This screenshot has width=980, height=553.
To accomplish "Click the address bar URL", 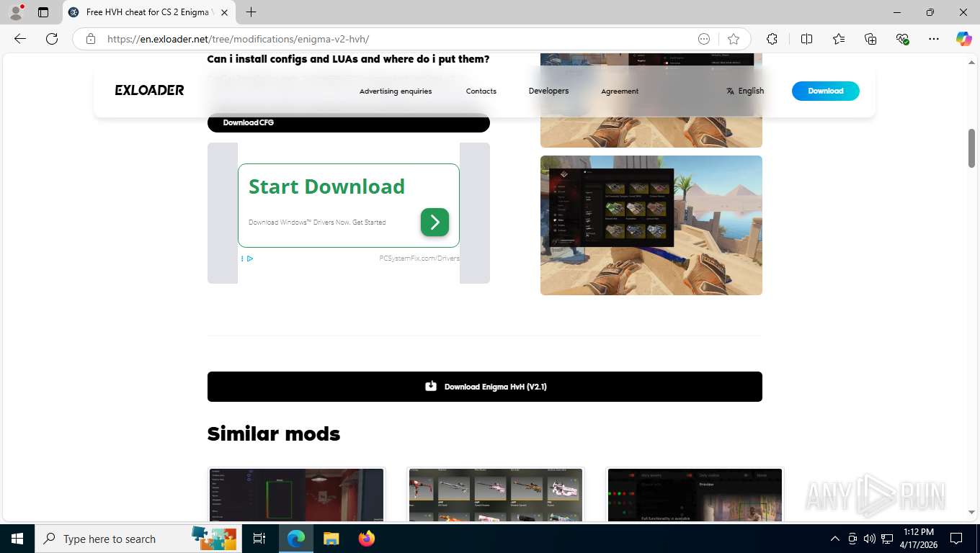I will tap(238, 39).
